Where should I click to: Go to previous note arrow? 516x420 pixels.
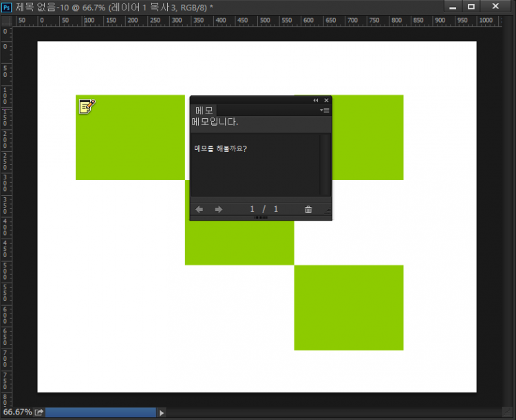coord(200,210)
